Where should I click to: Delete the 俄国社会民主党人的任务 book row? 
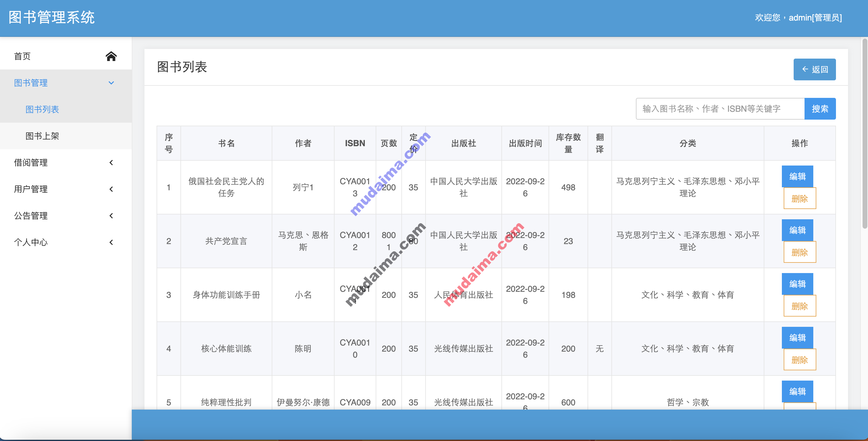click(x=800, y=199)
